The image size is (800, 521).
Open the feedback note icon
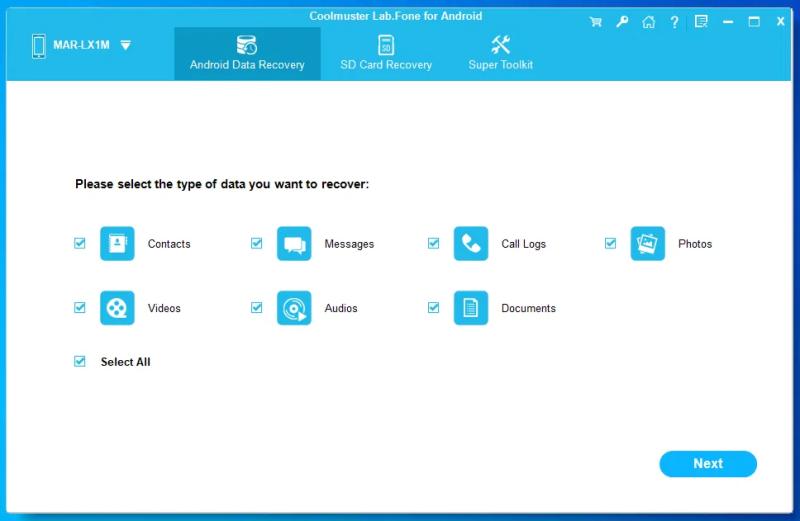click(701, 21)
